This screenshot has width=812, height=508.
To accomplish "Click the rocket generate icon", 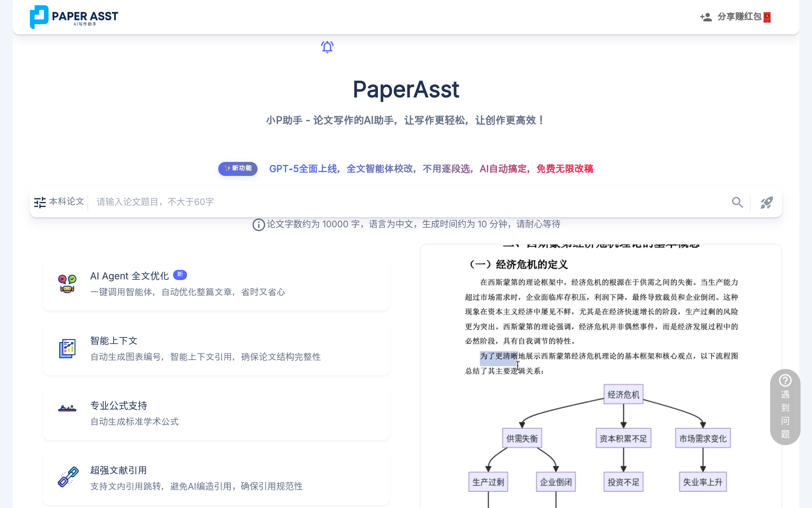I will point(767,202).
